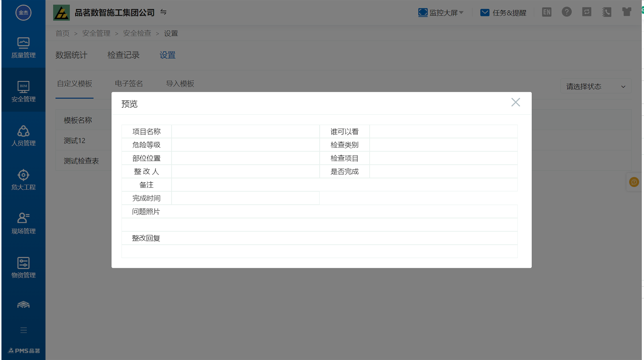Click the 是否完成 value field
This screenshot has width=644, height=360.
point(443,172)
